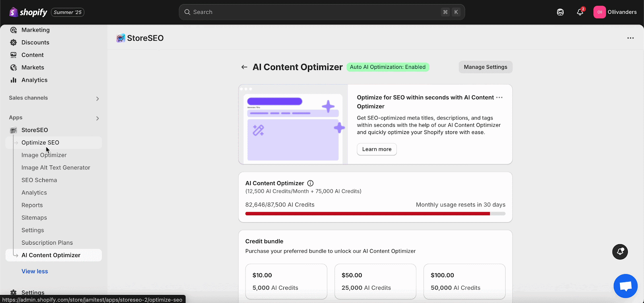Viewport: 644px width, 303px height.
Task: Click the AI Content Optimizer illustration
Action: point(293,124)
